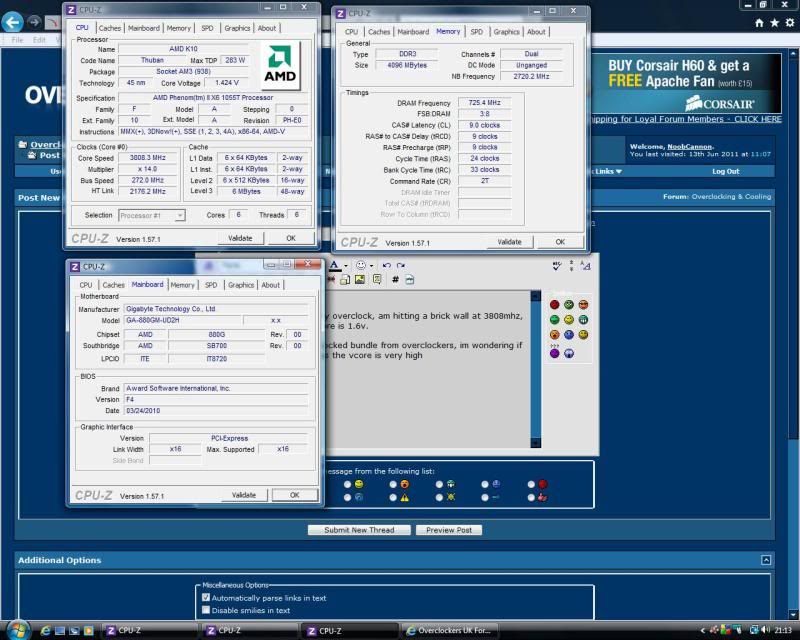Insert quote tags with the speech bubble icon
This screenshot has height=640, width=800.
click(x=378, y=279)
